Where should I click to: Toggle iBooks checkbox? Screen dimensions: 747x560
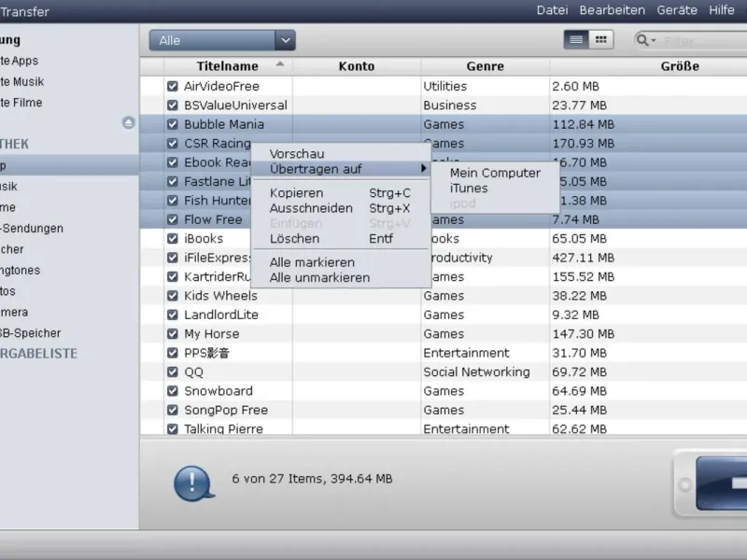pos(173,239)
